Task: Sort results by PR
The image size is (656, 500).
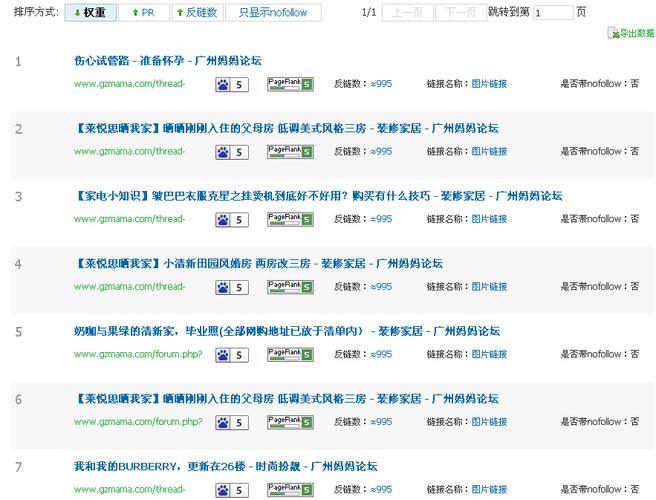Action: click(144, 13)
